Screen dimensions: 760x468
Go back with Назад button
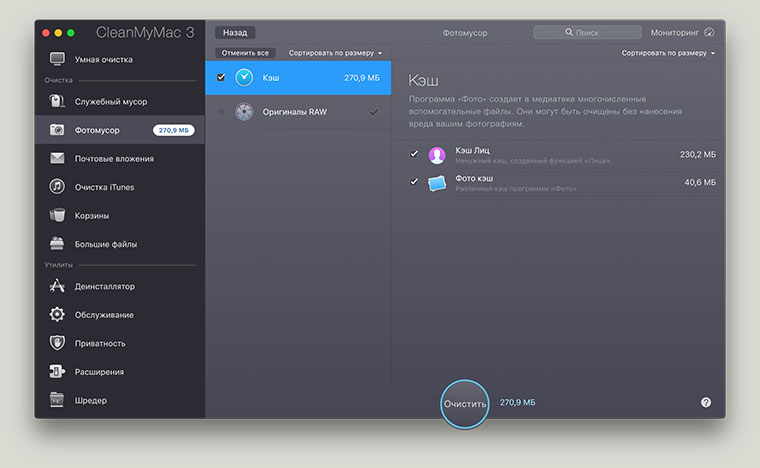235,32
